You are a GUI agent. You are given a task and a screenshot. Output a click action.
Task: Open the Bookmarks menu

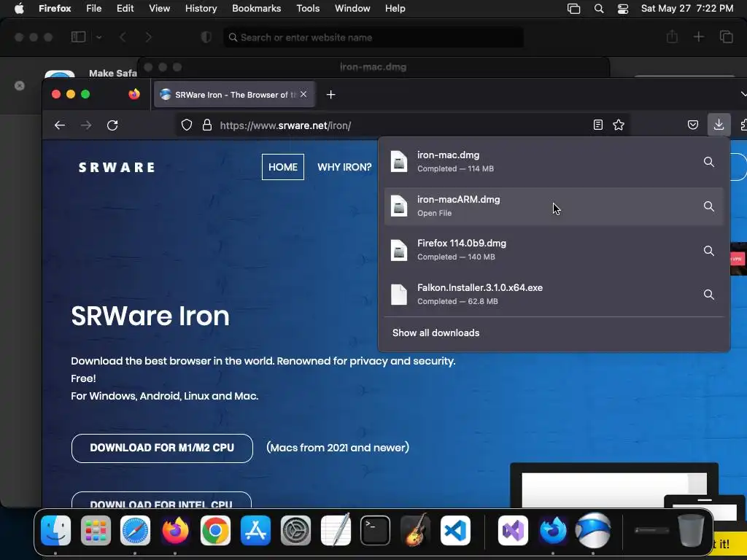pos(256,9)
